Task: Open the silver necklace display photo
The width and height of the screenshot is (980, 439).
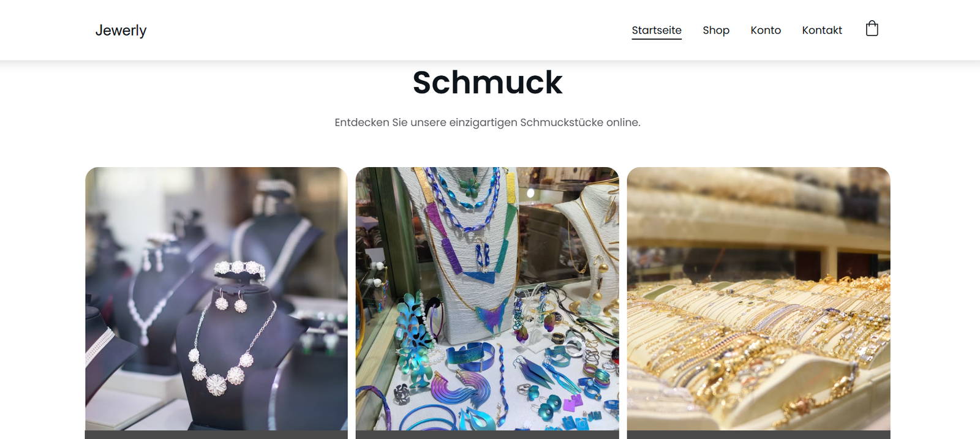Action: pos(216,299)
